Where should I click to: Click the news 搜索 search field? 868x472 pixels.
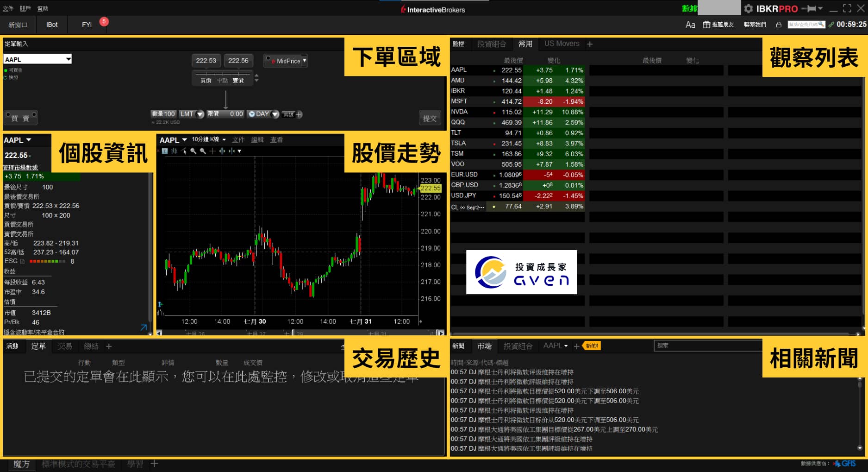(x=707, y=346)
